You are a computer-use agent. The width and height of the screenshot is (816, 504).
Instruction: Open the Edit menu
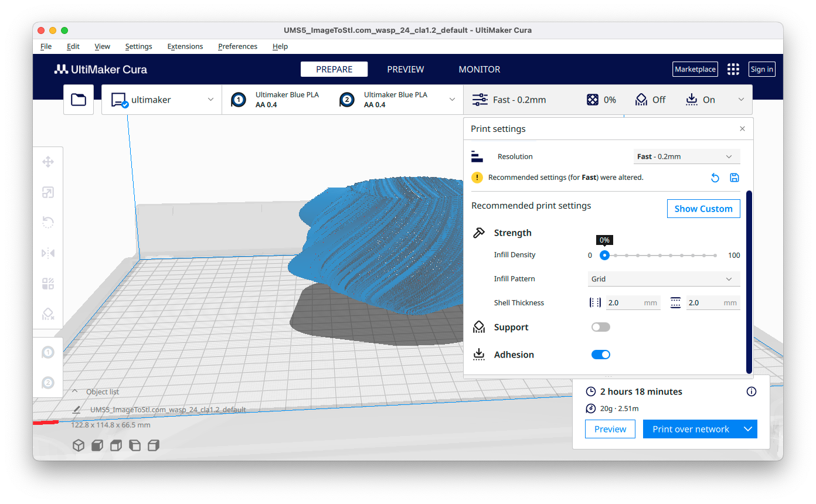coord(73,46)
